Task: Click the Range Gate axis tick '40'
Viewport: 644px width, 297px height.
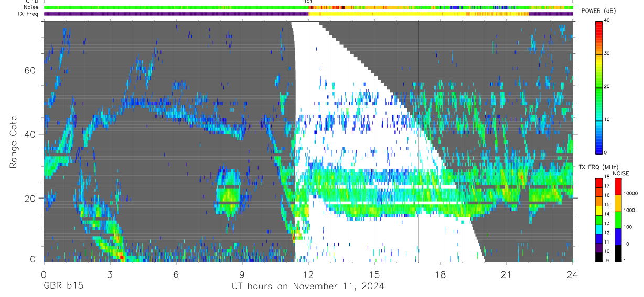Action: point(31,134)
